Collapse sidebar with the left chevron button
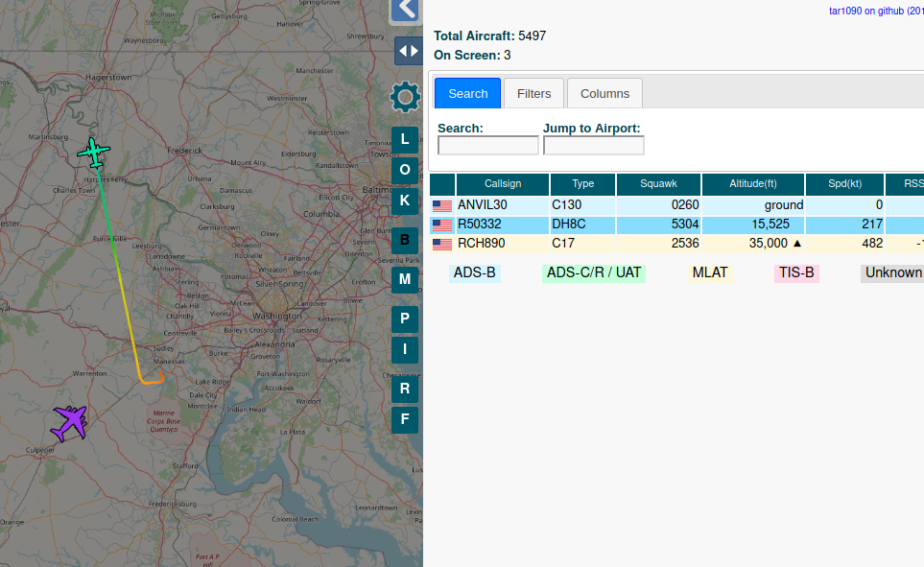 [x=407, y=10]
